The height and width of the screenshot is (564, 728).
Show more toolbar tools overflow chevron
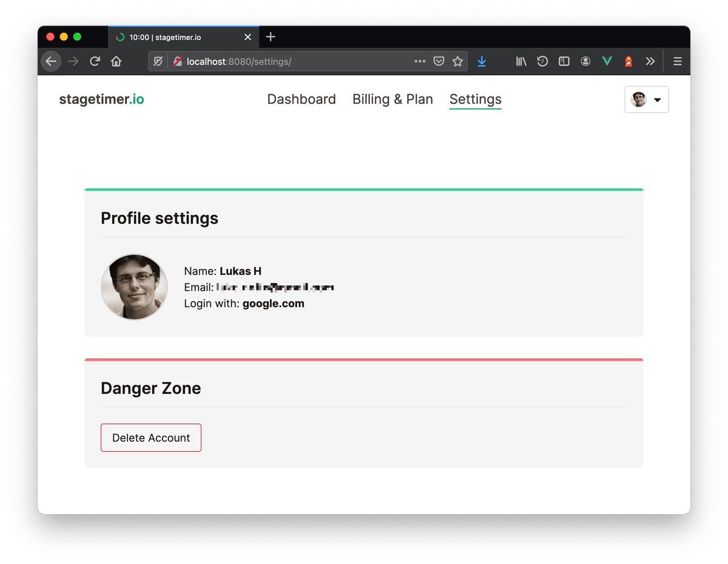coord(650,61)
